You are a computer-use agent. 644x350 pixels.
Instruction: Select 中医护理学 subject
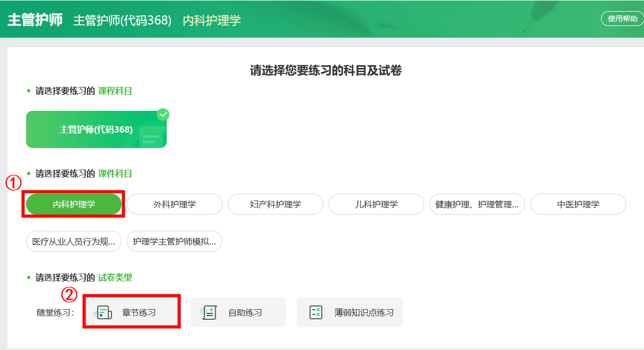(578, 204)
